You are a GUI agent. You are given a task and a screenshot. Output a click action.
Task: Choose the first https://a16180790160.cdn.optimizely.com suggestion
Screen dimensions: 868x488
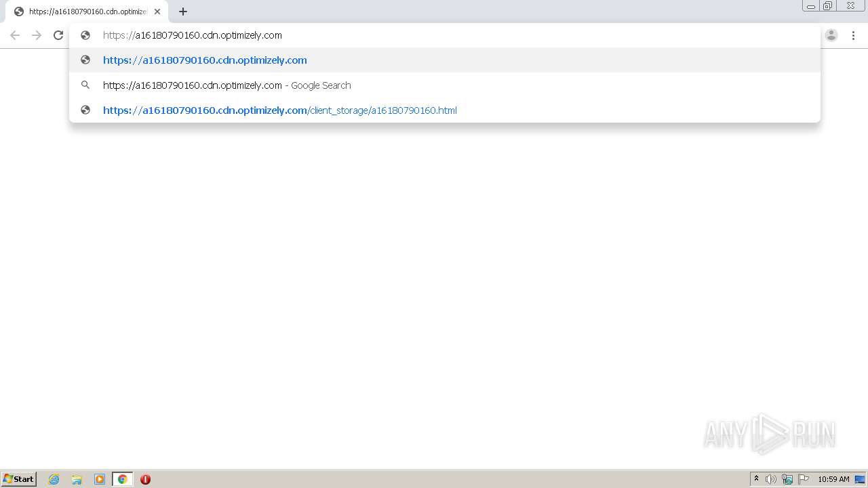tap(445, 60)
